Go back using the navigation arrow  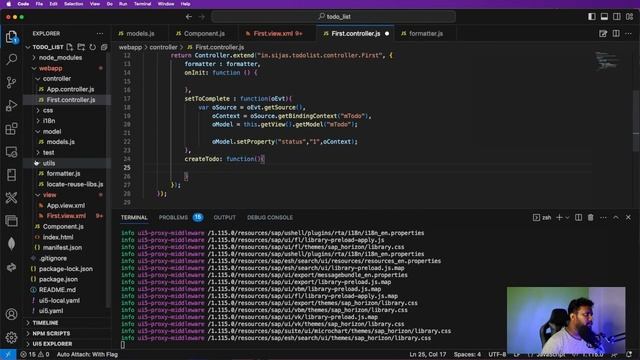pyautogui.click(x=189, y=17)
